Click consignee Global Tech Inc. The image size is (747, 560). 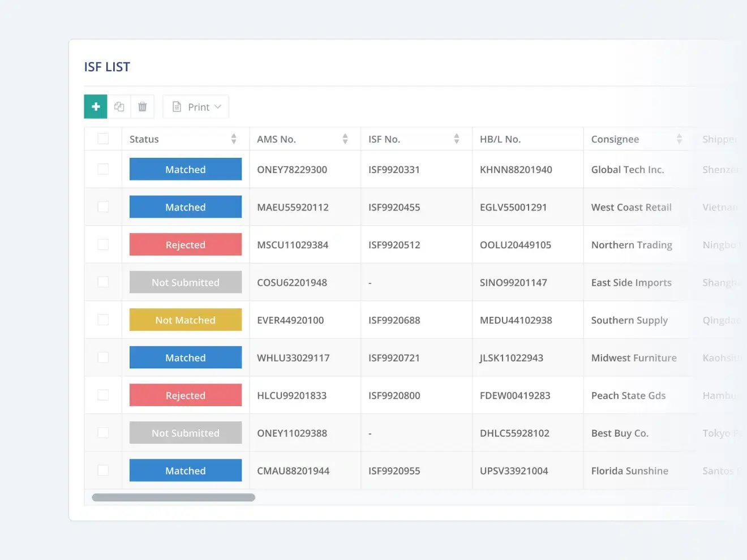tap(628, 170)
